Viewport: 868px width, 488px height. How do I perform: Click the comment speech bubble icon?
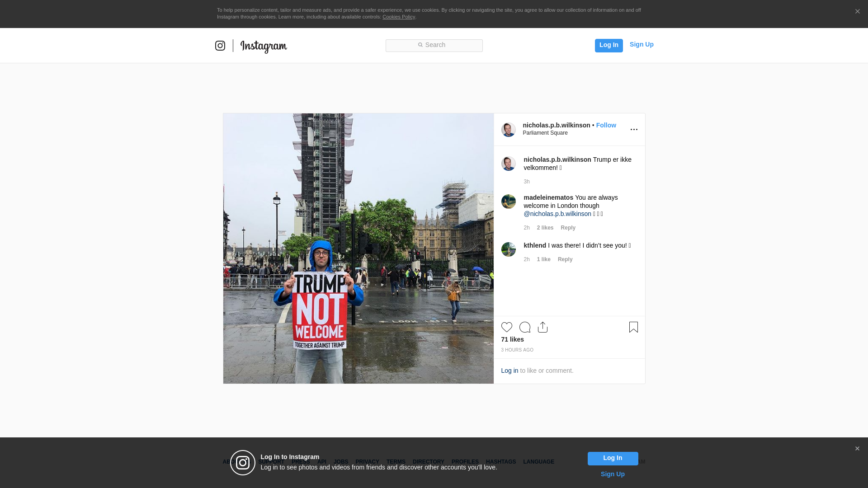click(525, 327)
